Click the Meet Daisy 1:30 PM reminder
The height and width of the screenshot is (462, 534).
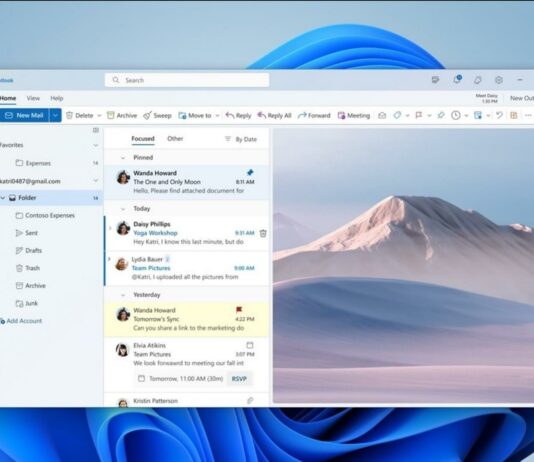(486, 98)
